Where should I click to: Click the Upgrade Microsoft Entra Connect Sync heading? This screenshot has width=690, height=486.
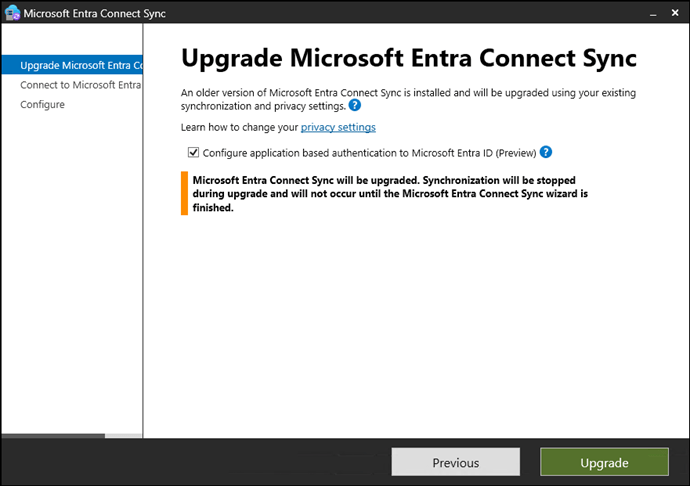point(408,56)
